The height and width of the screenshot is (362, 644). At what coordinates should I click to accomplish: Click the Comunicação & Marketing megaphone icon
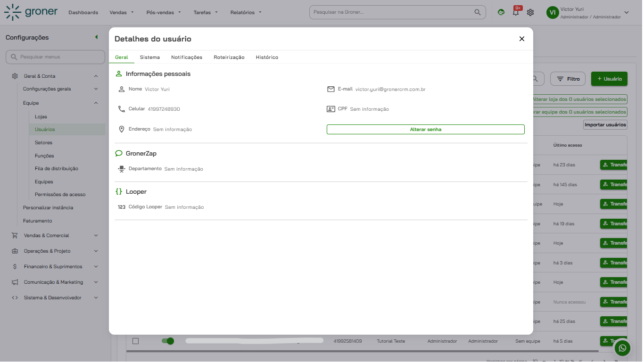click(x=15, y=282)
